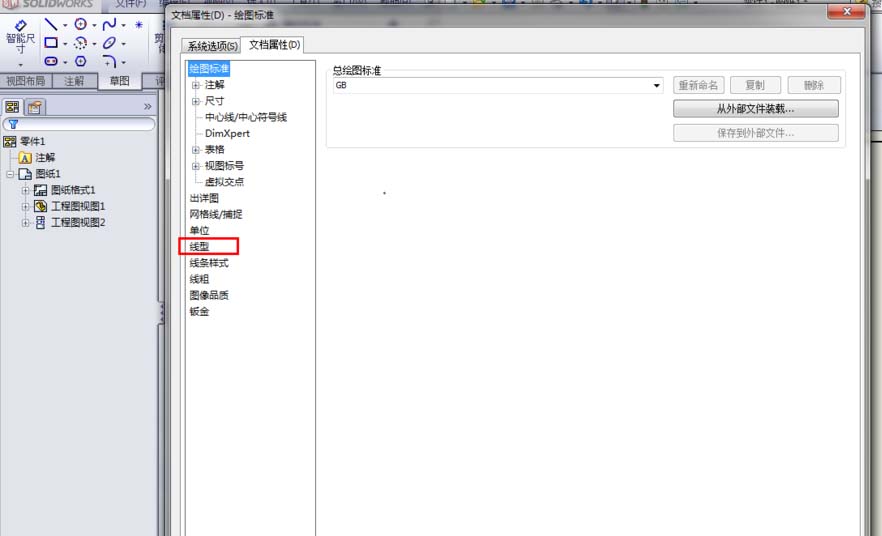Viewport: 882px width, 536px height.
Task: Select the Spline sketch tool
Action: (110, 24)
